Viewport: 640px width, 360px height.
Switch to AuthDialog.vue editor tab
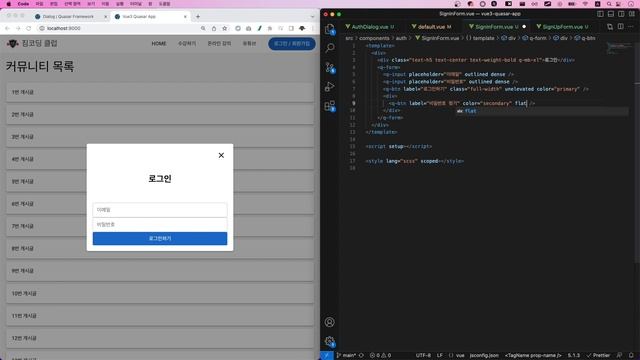tap(369, 27)
